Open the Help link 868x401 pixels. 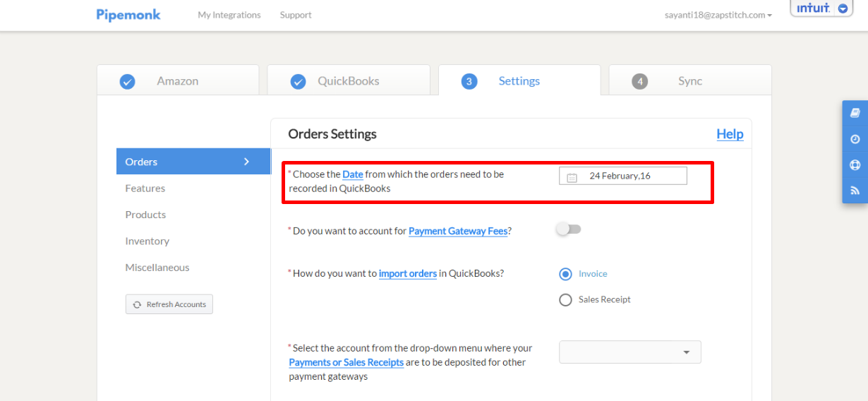730,134
